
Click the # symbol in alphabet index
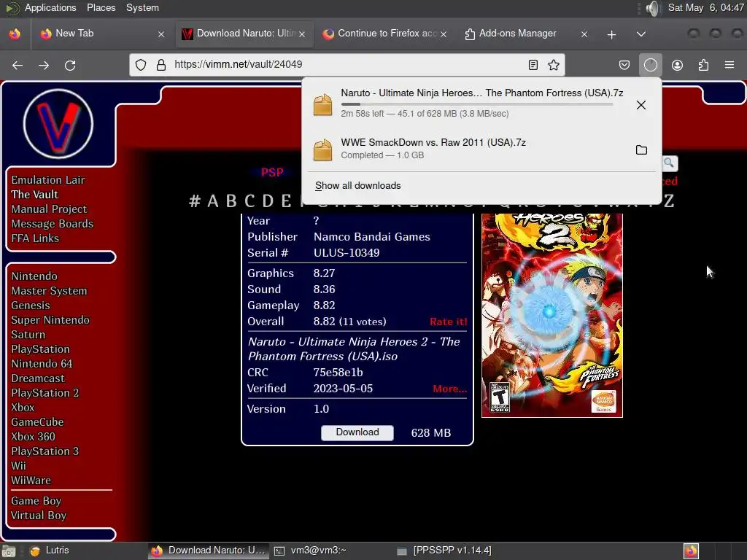194,201
